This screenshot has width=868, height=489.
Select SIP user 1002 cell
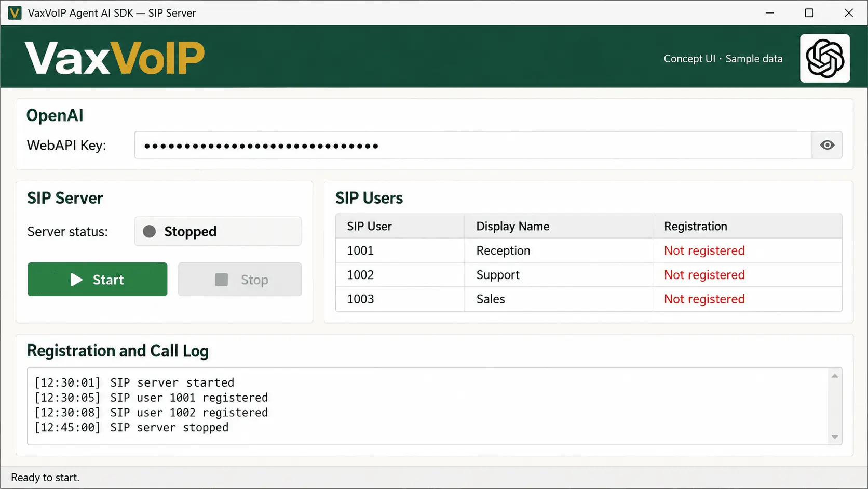pos(400,275)
